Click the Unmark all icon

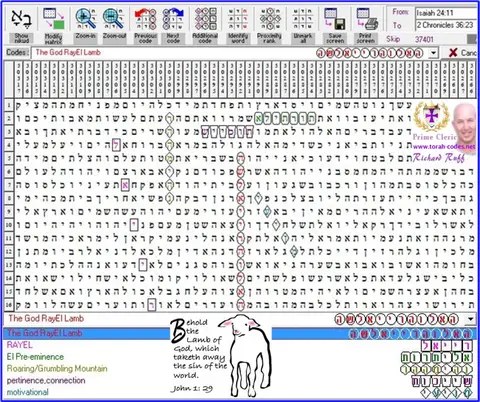[303, 19]
